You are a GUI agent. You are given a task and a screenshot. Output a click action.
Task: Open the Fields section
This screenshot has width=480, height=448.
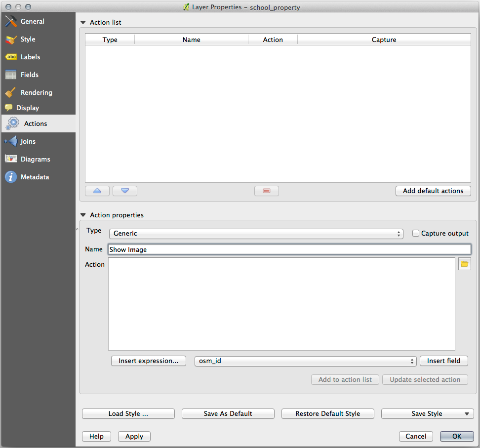pos(29,75)
